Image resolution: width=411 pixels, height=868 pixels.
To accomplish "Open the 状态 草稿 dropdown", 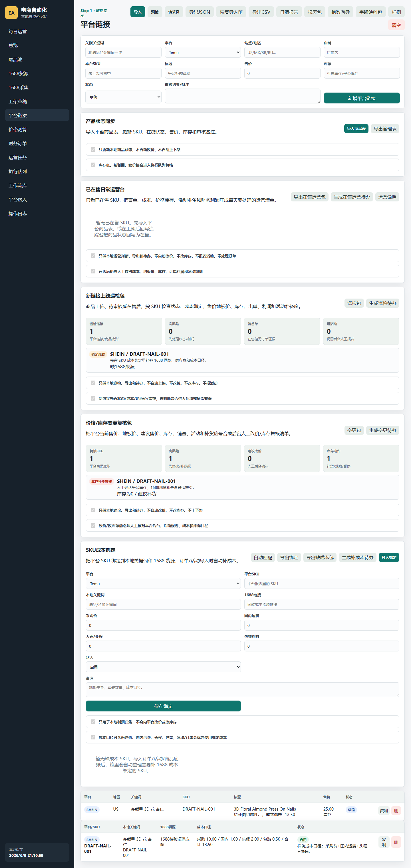I will tap(123, 97).
